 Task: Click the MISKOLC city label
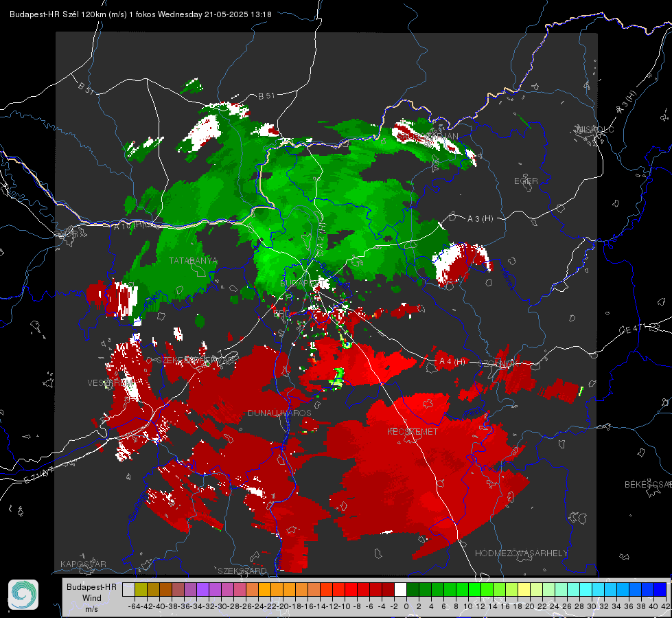[x=595, y=129]
